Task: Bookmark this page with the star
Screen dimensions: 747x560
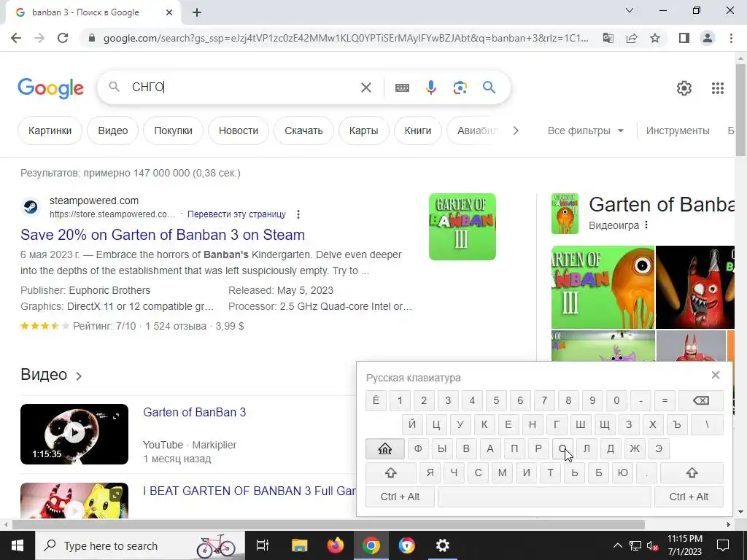Action: [x=655, y=38]
